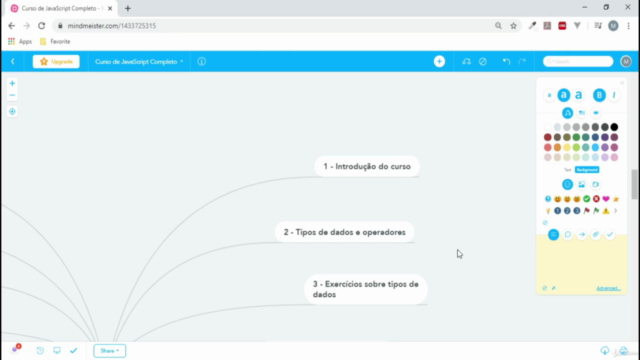The width and height of the screenshot is (640, 360).
Task: Zoom in on the mind map
Action: coord(12,83)
